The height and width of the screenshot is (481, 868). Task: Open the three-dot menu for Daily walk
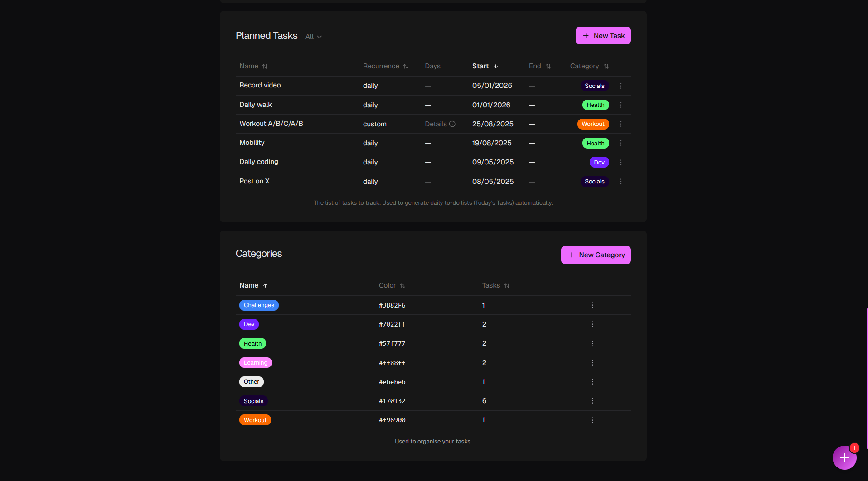(621, 105)
